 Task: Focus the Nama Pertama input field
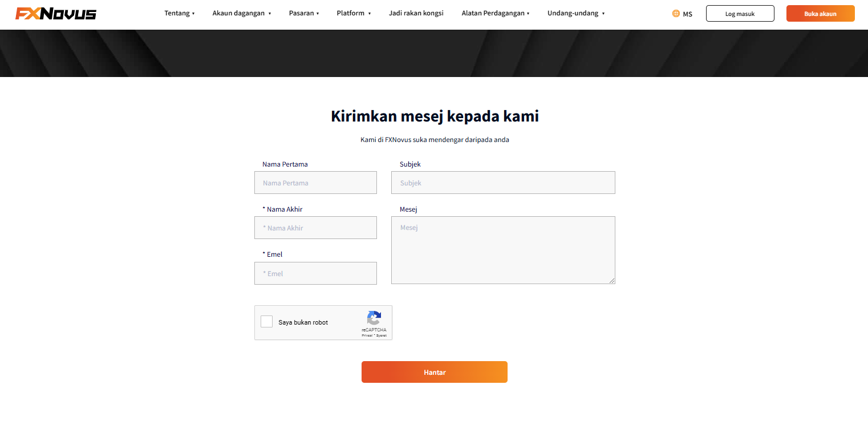(315, 183)
